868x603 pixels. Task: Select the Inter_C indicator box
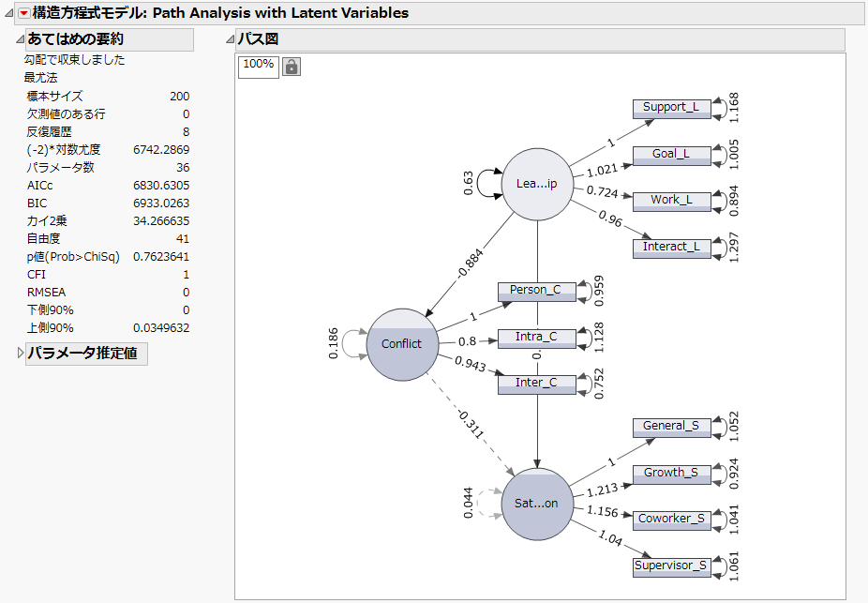click(537, 384)
